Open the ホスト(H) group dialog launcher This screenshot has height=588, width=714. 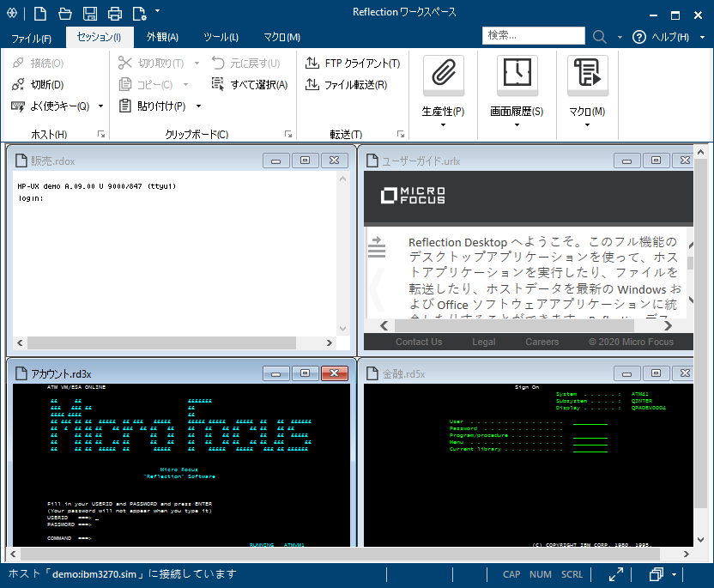coord(101,134)
